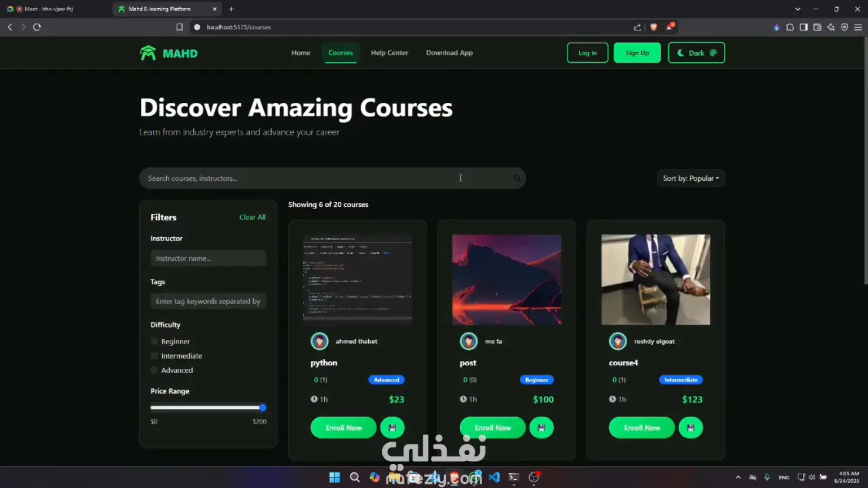Toggle the Dark theme button
The width and height of the screenshot is (868, 488).
pos(697,53)
